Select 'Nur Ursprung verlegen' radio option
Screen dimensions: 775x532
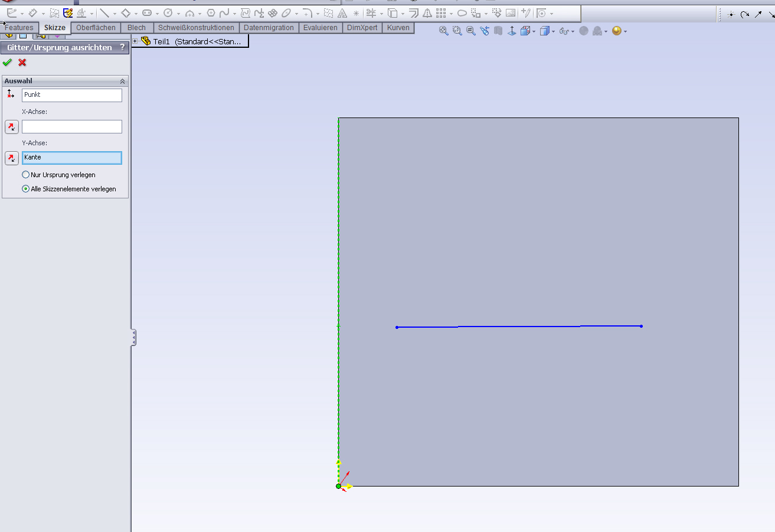(x=25, y=175)
